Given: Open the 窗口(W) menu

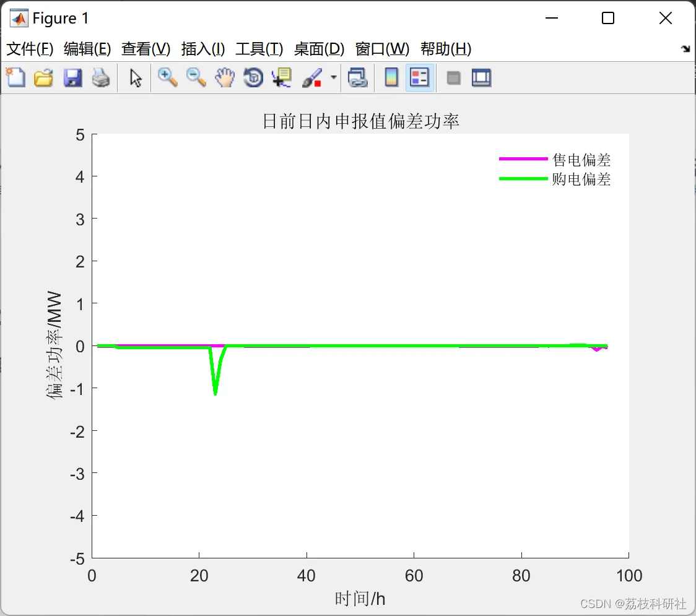Looking at the screenshot, I should pyautogui.click(x=383, y=48).
